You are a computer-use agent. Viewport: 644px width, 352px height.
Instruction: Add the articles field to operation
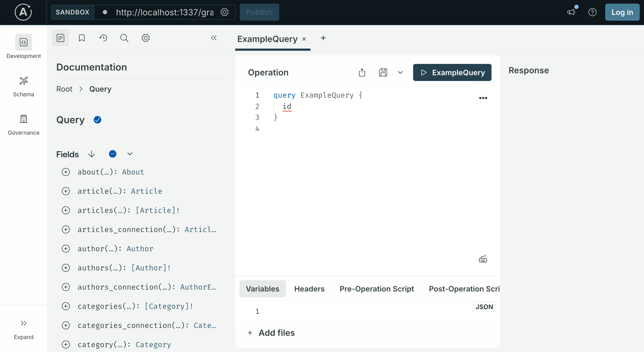point(66,210)
